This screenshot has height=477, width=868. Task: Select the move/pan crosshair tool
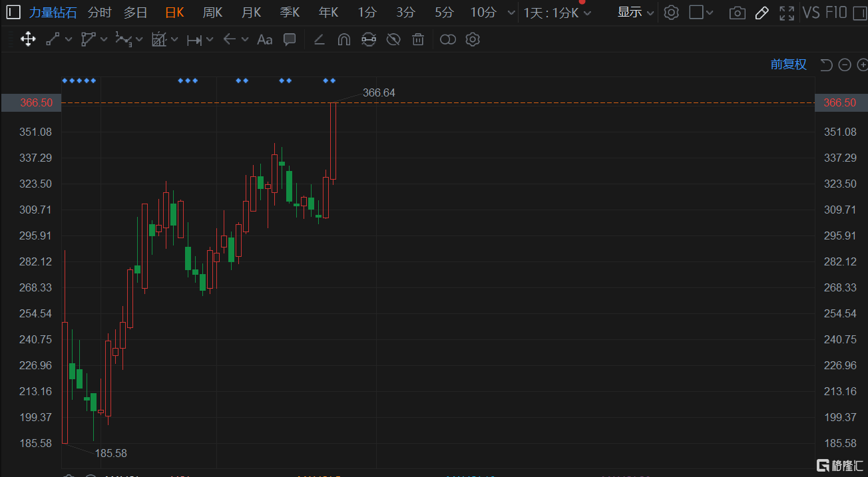pyautogui.click(x=28, y=39)
